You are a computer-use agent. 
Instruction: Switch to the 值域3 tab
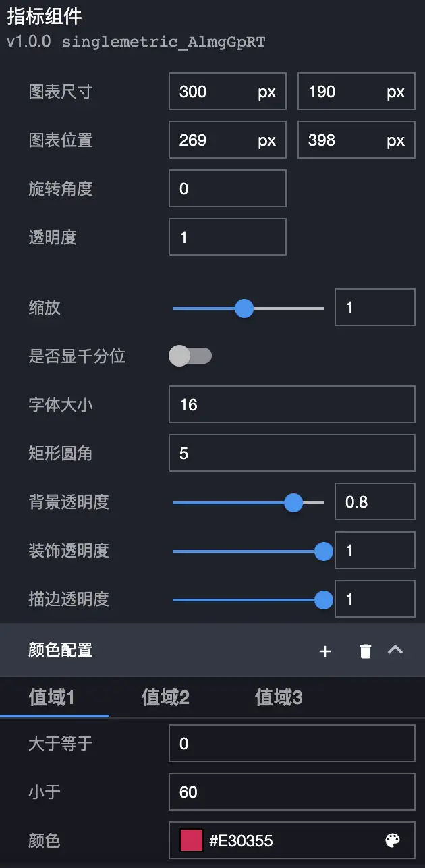click(279, 697)
